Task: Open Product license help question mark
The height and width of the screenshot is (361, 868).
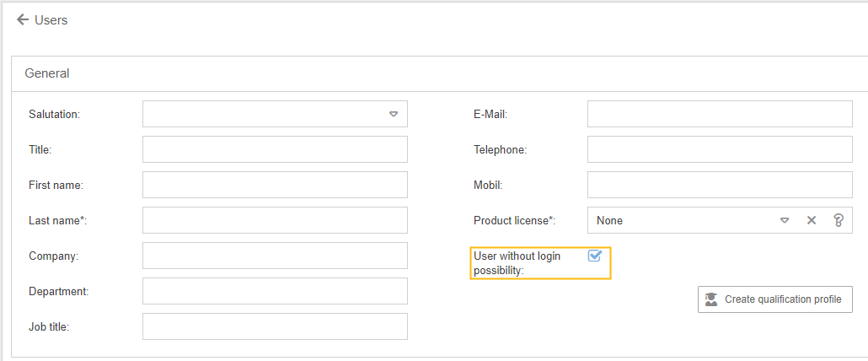Action: 838,220
